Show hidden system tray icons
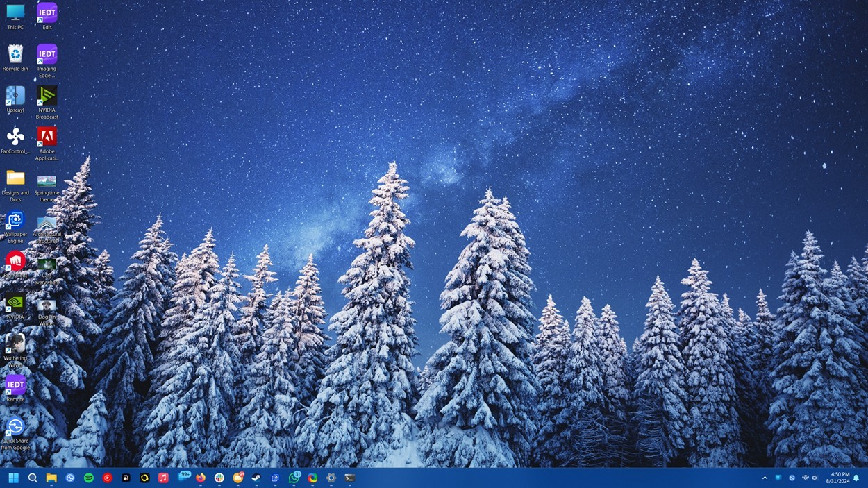The image size is (868, 488). [765, 478]
